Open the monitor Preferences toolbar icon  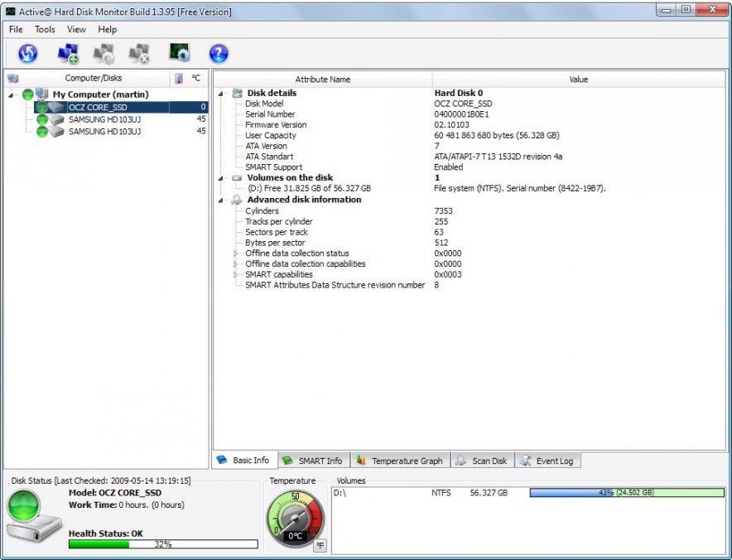click(180, 55)
